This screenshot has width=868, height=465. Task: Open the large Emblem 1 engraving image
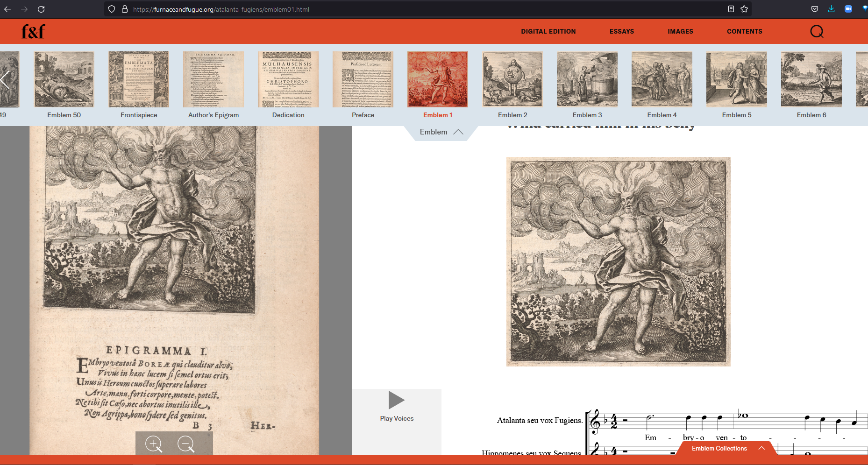(x=618, y=261)
